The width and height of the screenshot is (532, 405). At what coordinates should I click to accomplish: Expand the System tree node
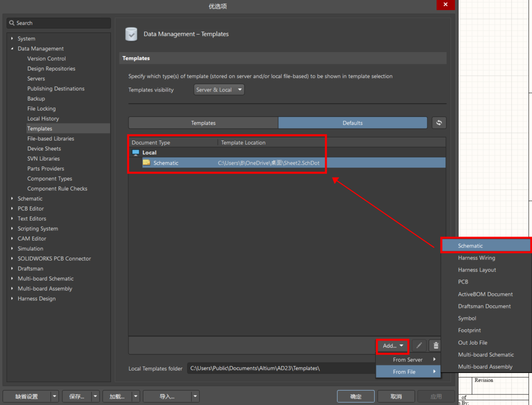click(x=12, y=38)
